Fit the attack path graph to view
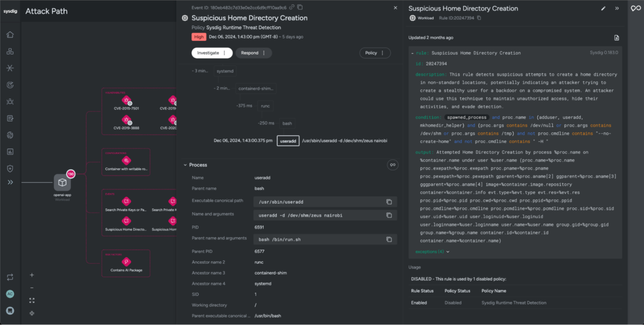This screenshot has height=325, width=644. [x=32, y=300]
